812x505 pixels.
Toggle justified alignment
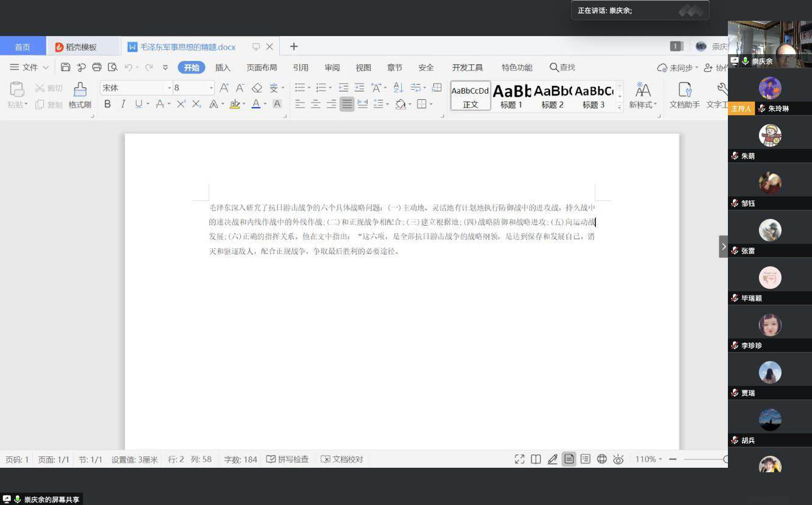pos(347,104)
